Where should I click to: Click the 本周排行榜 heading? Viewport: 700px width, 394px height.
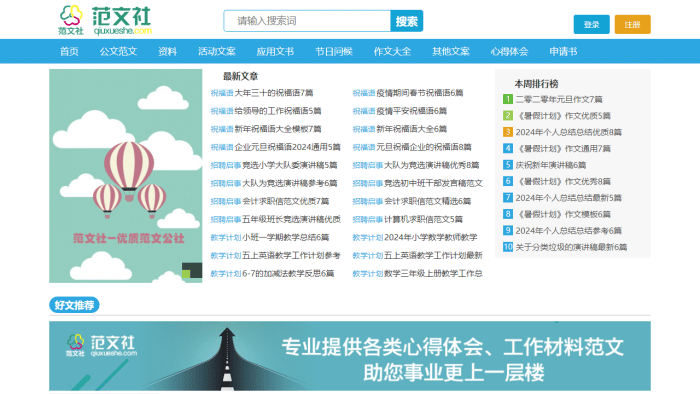(x=536, y=84)
